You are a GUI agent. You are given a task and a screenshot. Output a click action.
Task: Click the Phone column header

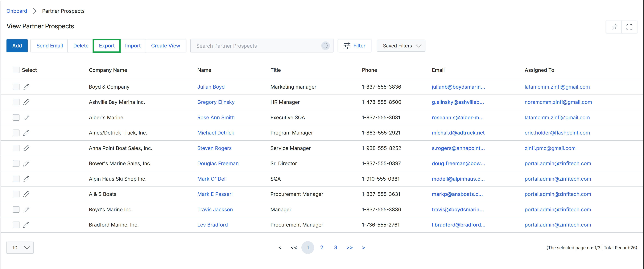369,70
